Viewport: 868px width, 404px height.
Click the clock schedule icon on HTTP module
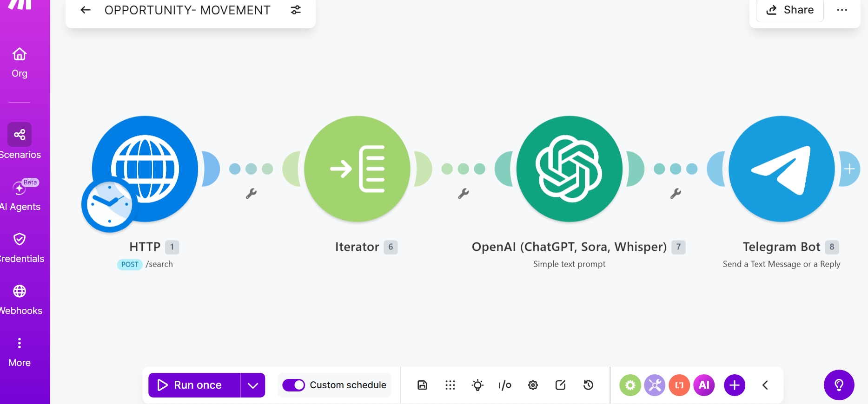point(109,204)
